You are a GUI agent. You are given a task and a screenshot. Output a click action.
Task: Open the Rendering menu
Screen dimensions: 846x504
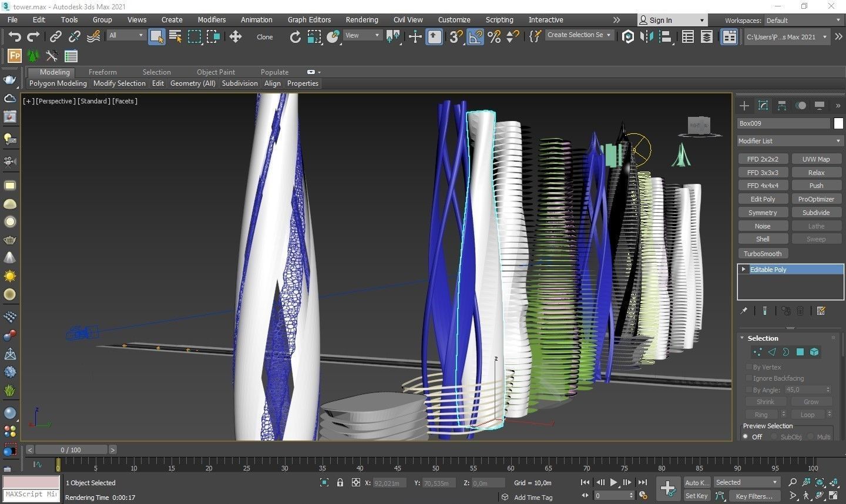click(361, 19)
